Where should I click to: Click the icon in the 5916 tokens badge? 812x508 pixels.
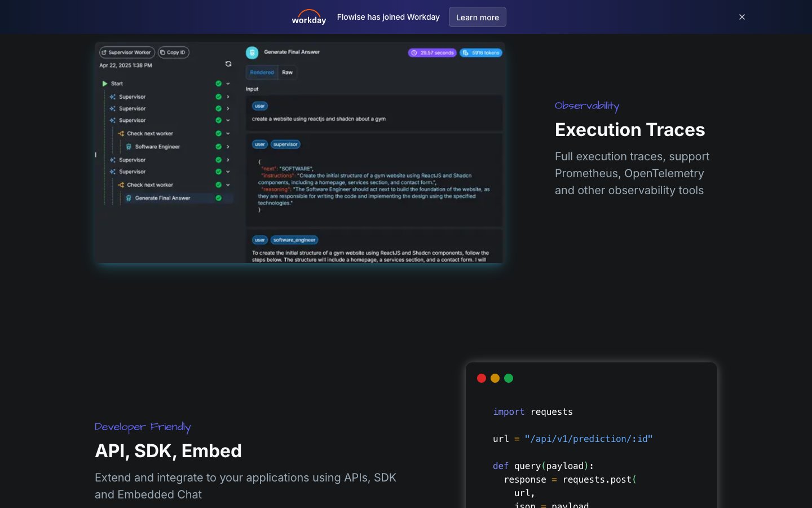click(466, 53)
